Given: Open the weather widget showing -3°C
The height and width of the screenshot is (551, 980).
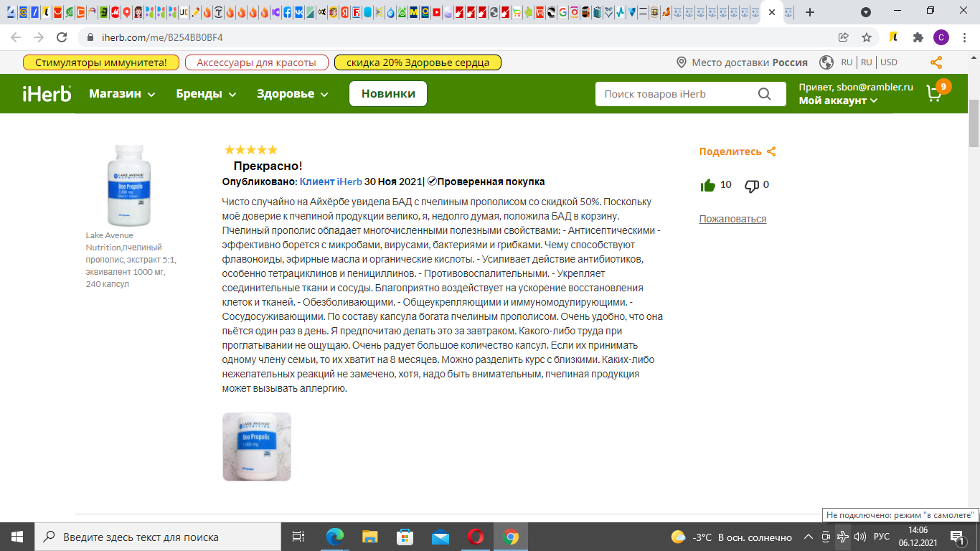Looking at the screenshot, I should click(731, 537).
